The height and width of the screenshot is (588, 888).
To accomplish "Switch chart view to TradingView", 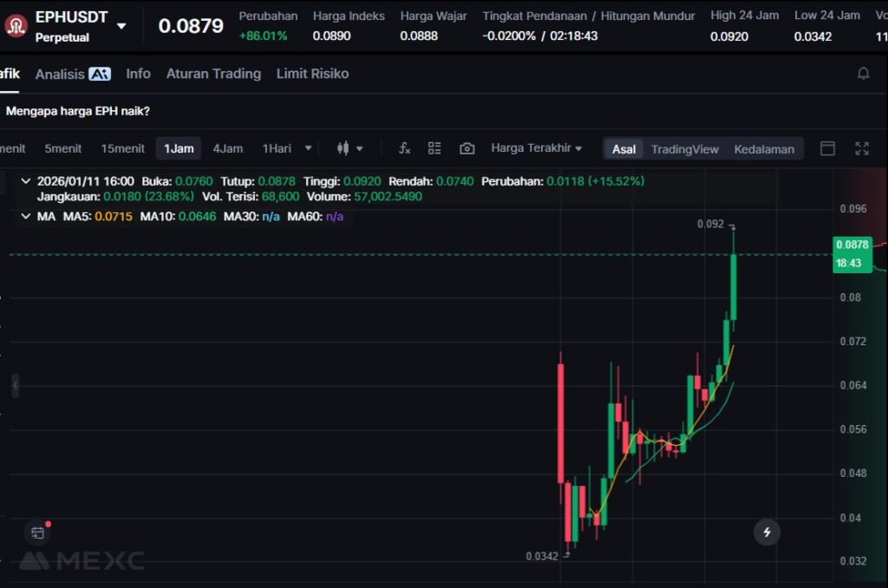I will (684, 149).
